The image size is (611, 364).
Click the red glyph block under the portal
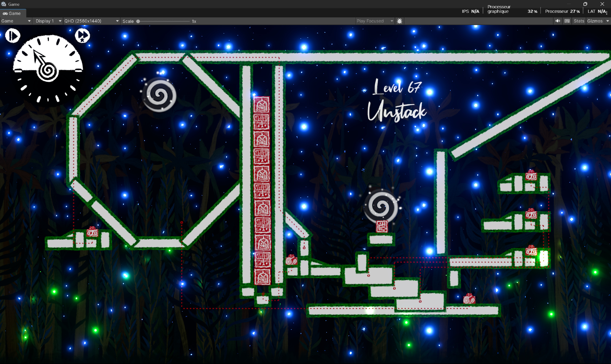(x=382, y=227)
